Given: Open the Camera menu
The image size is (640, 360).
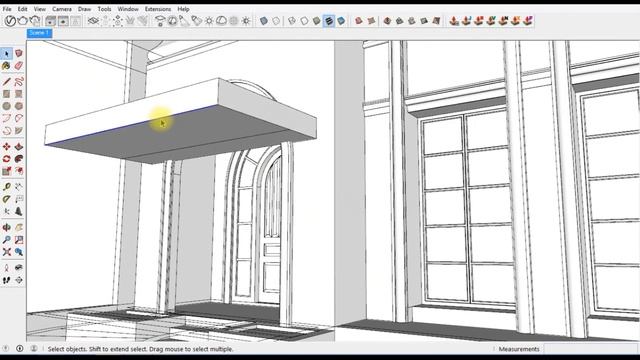Looking at the screenshot, I should (x=62, y=9).
